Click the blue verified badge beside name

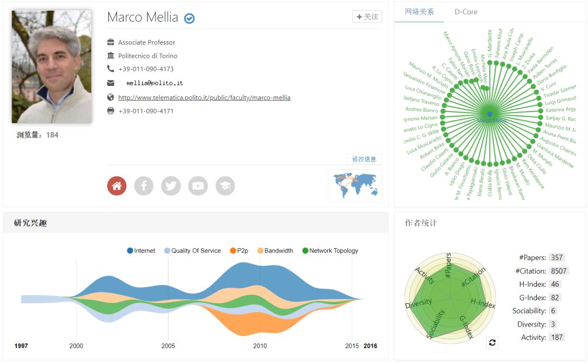point(189,18)
